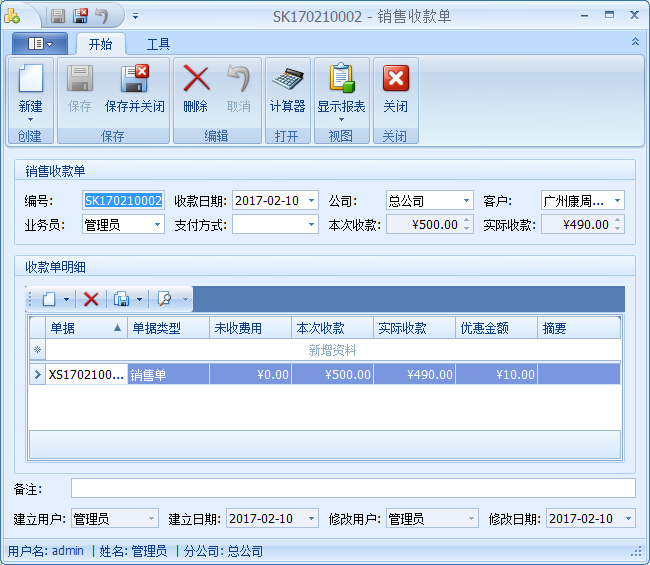Click the 新增资料 new record row
This screenshot has height=565, width=650.
[332, 350]
